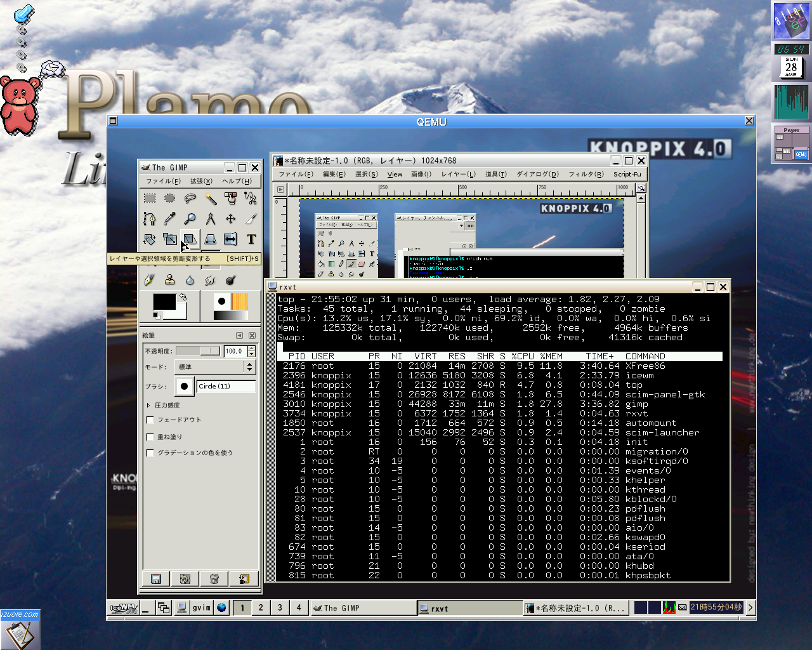
Task: Select the Color Picker eyedropper tool
Action: pos(170,219)
